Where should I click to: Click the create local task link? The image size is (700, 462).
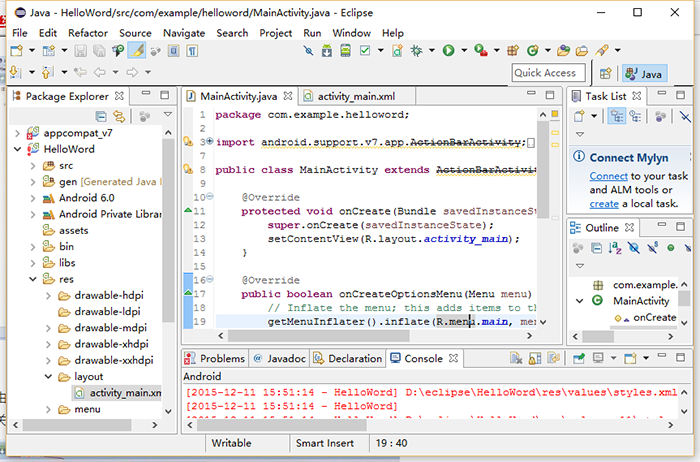click(603, 203)
